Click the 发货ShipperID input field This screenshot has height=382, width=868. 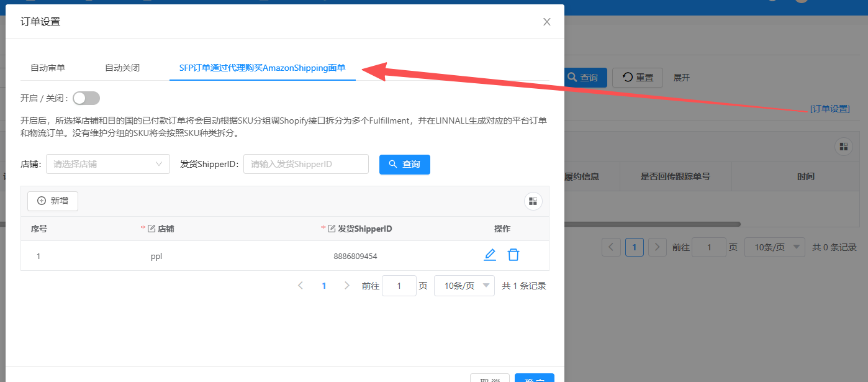click(305, 164)
